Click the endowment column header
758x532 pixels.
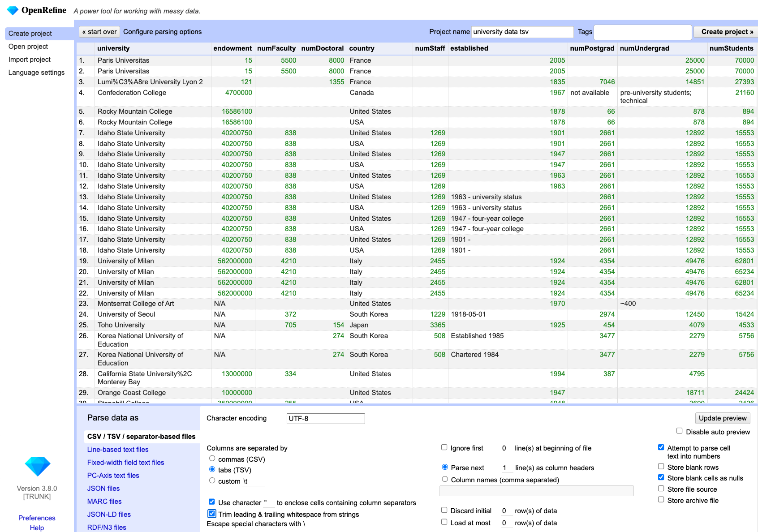pos(233,48)
